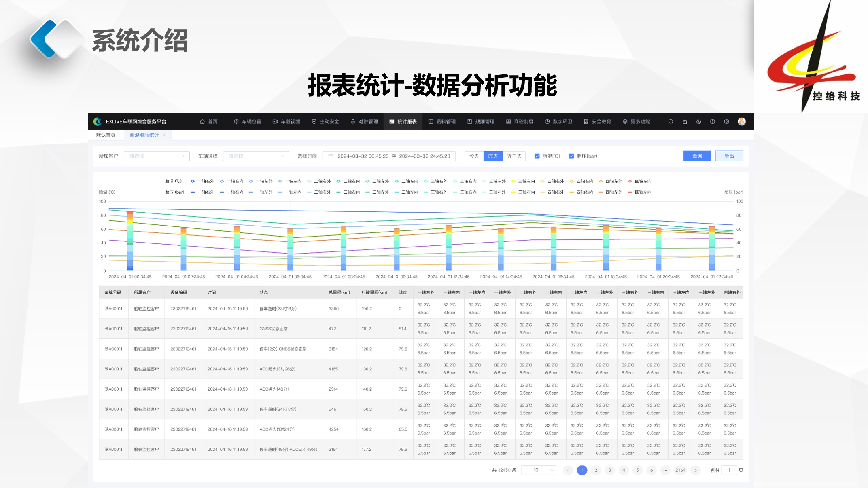Click the 查询 query button
The image size is (868, 488).
697,156
